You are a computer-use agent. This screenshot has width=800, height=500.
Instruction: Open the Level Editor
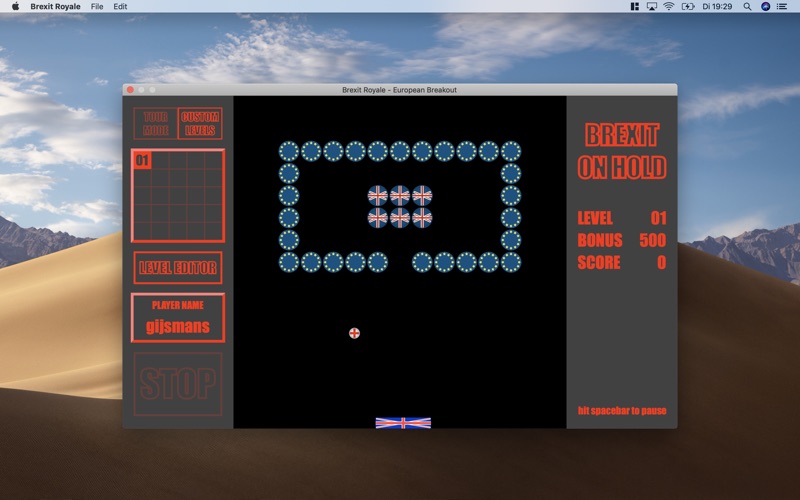(178, 267)
